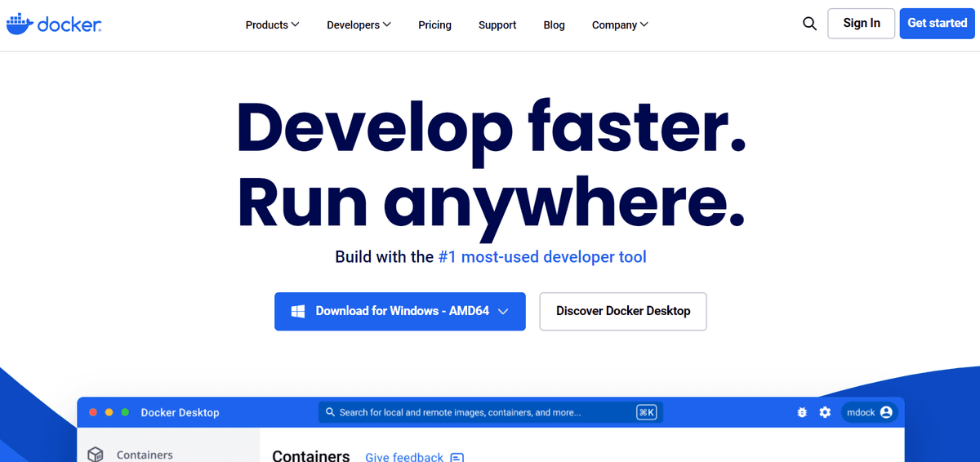Click the feedback speech icon next to Give feedback
The height and width of the screenshot is (462, 980).
click(457, 457)
